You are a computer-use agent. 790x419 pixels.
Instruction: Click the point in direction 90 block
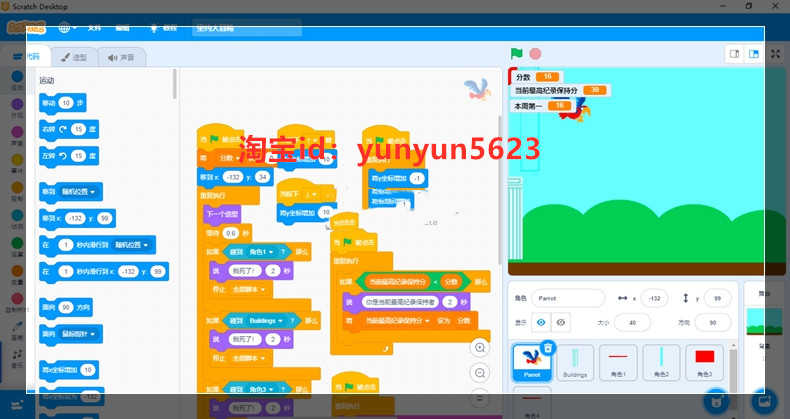[65, 307]
